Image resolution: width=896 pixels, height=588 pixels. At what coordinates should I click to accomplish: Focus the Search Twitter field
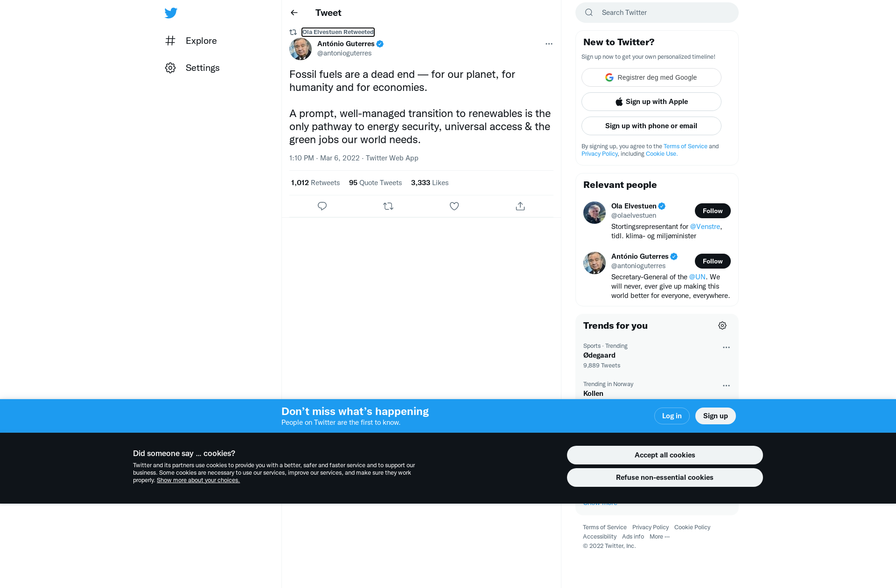pyautogui.click(x=657, y=13)
